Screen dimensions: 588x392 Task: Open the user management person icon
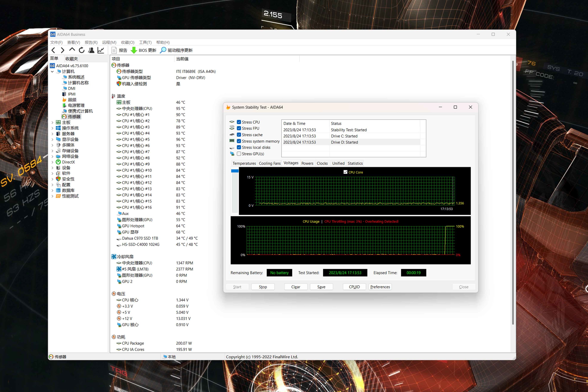click(91, 50)
